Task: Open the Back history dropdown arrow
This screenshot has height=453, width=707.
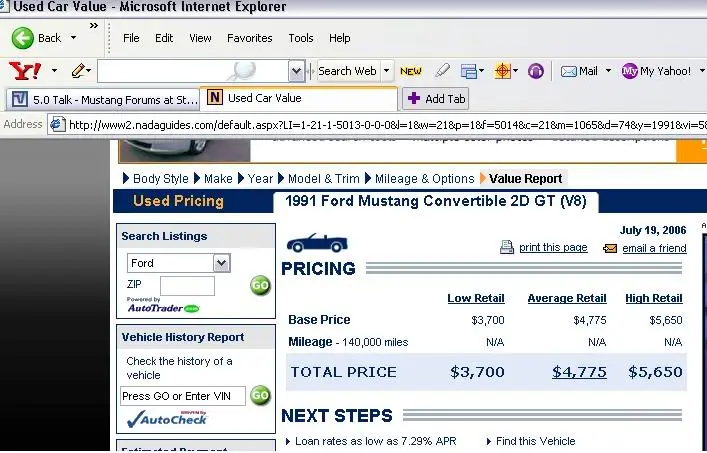Action: [73, 38]
